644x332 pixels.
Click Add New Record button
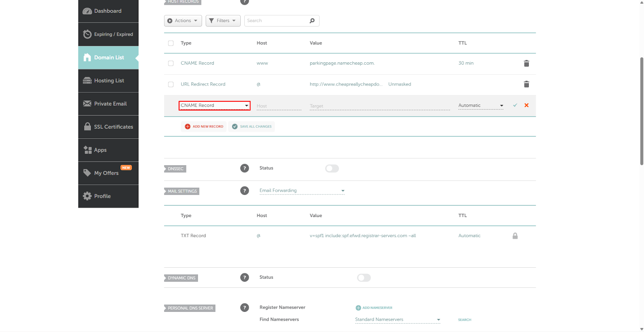[x=204, y=127]
